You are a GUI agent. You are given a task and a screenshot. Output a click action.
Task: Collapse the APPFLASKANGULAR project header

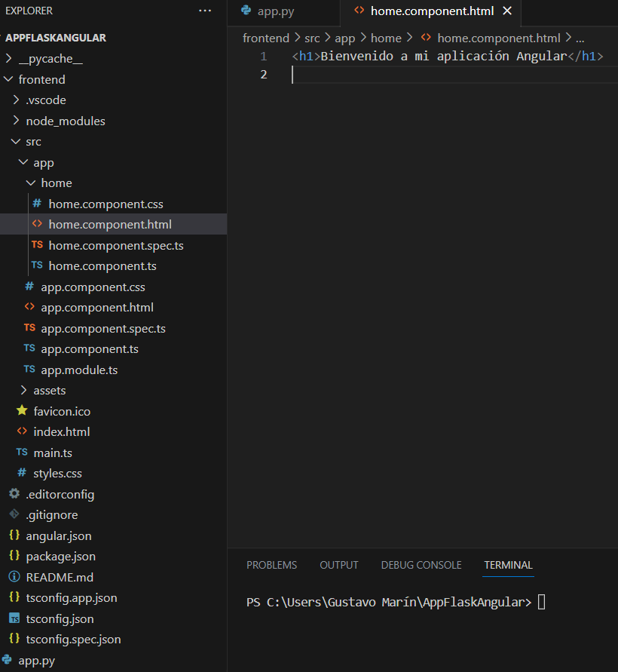click(x=56, y=38)
